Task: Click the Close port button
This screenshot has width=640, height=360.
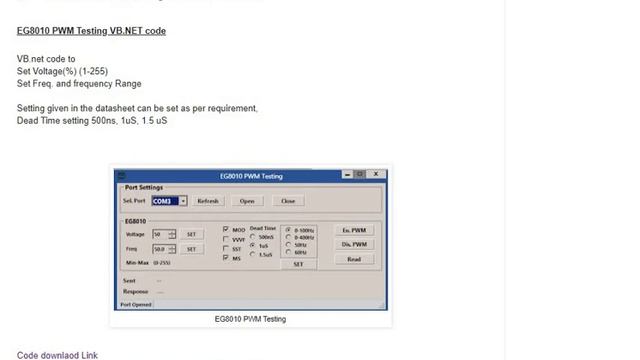Action: pyautogui.click(x=288, y=201)
